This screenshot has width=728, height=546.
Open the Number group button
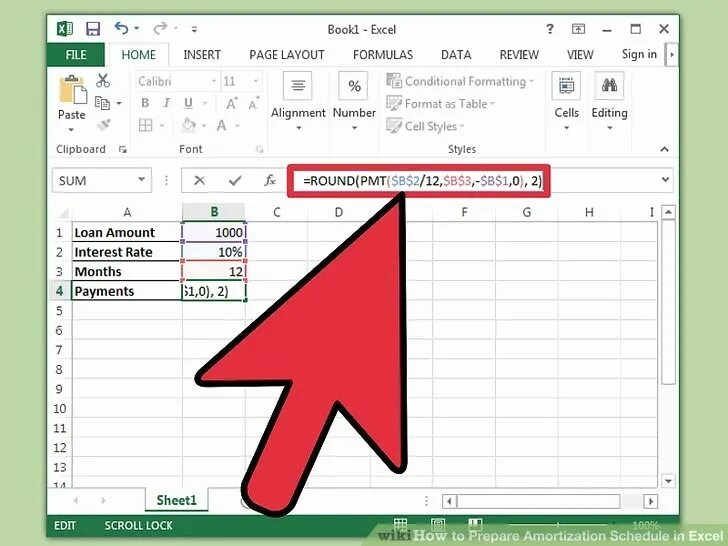tap(354, 101)
